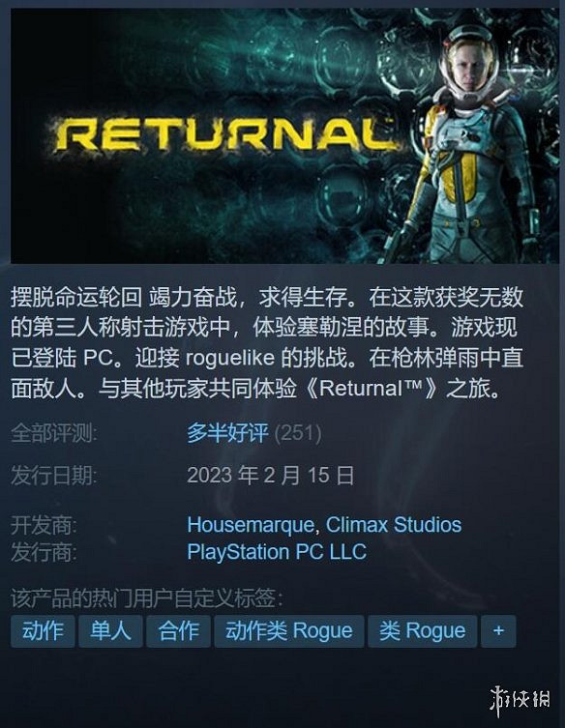
Task: Open the 多半好评 review summary link
Action: (x=227, y=433)
